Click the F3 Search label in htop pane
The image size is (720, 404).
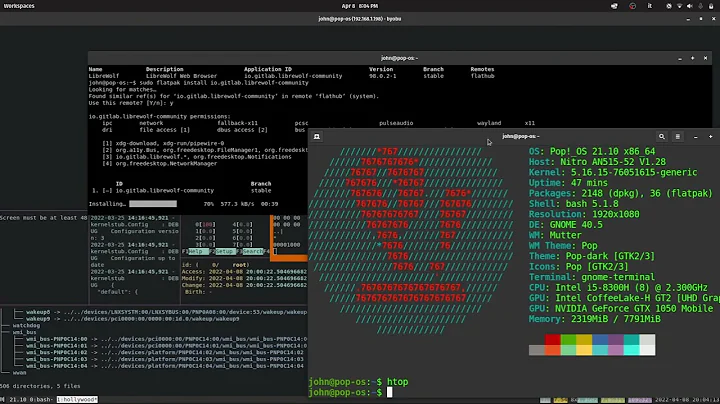click(x=250, y=252)
